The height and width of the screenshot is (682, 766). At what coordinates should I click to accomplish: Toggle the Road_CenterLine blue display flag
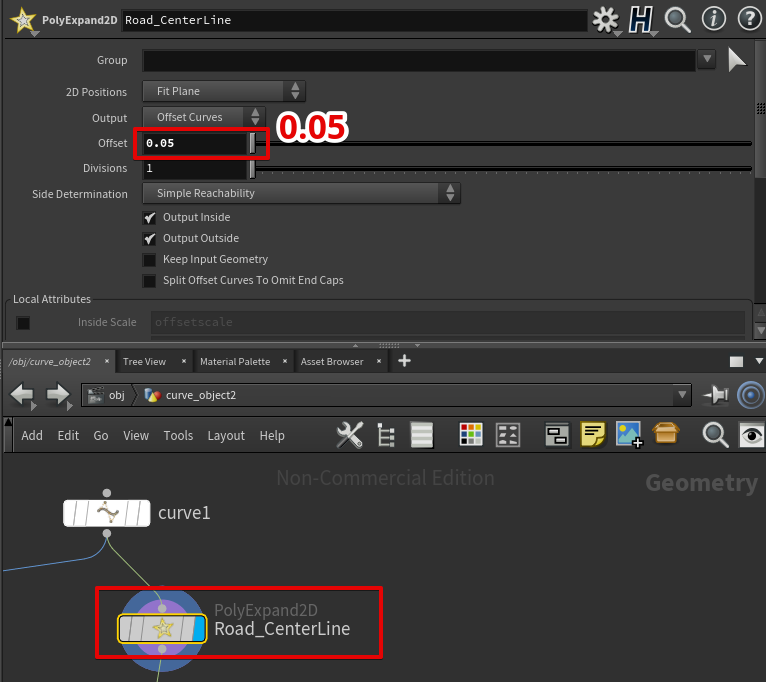pyautogui.click(x=199, y=628)
